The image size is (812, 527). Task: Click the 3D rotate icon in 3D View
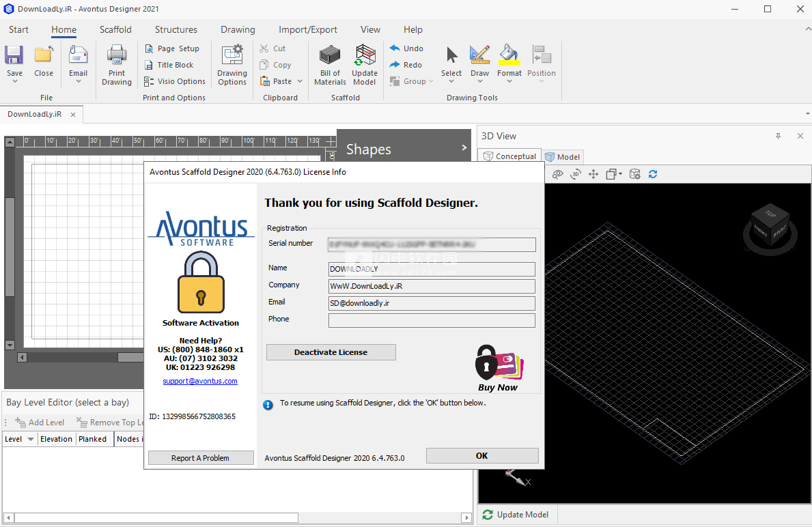(x=575, y=175)
